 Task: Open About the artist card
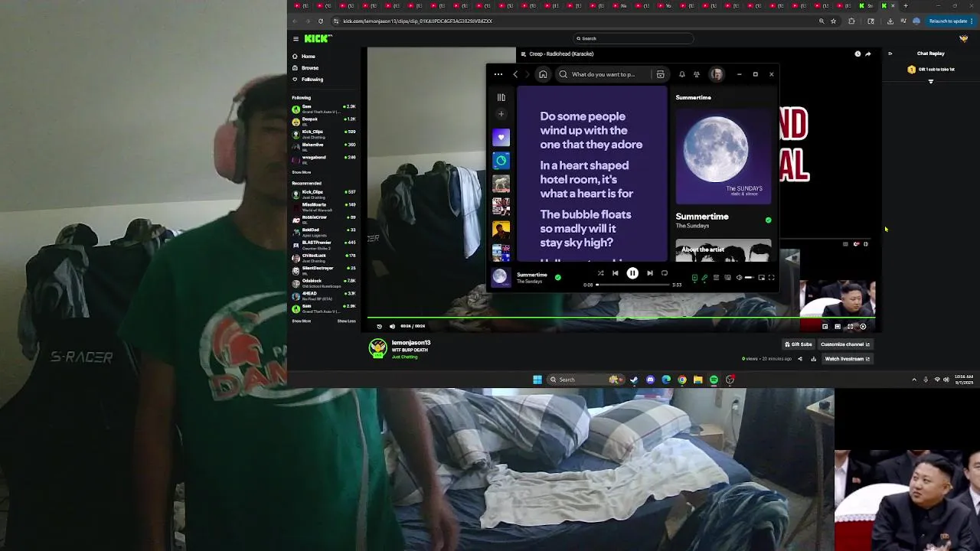click(x=724, y=251)
